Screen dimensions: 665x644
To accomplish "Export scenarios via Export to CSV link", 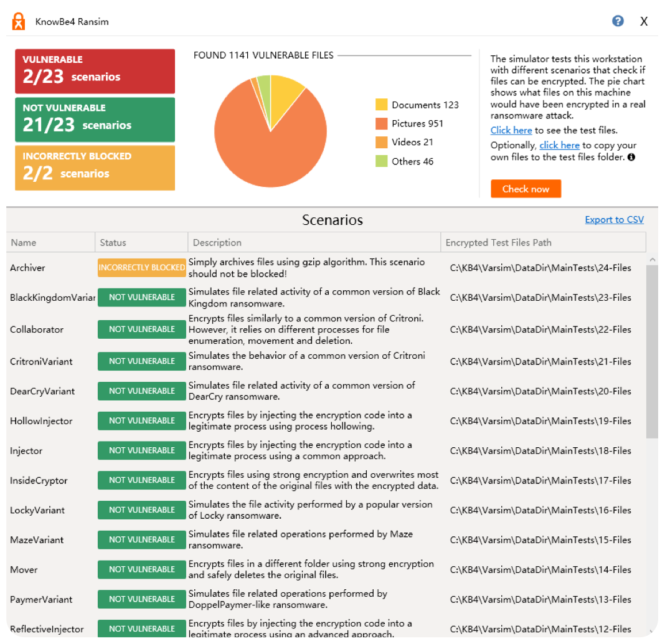I will 614,219.
